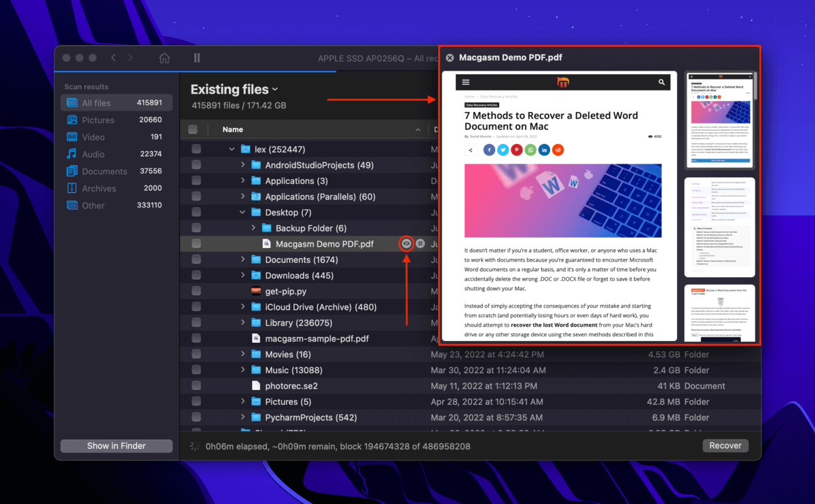The width and height of the screenshot is (815, 504).
Task: Expand the AndroidStudioProjects (49) folder
Action: [x=243, y=165]
